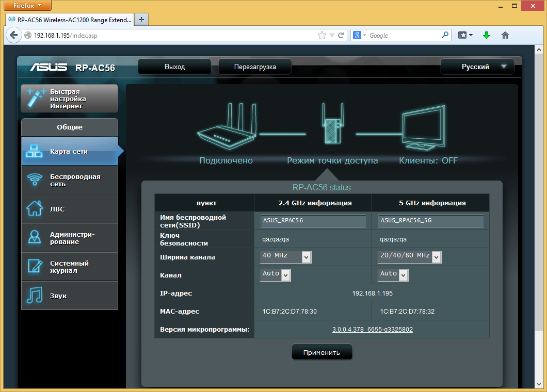
Task: Click the ASUS logo
Action: pos(49,67)
